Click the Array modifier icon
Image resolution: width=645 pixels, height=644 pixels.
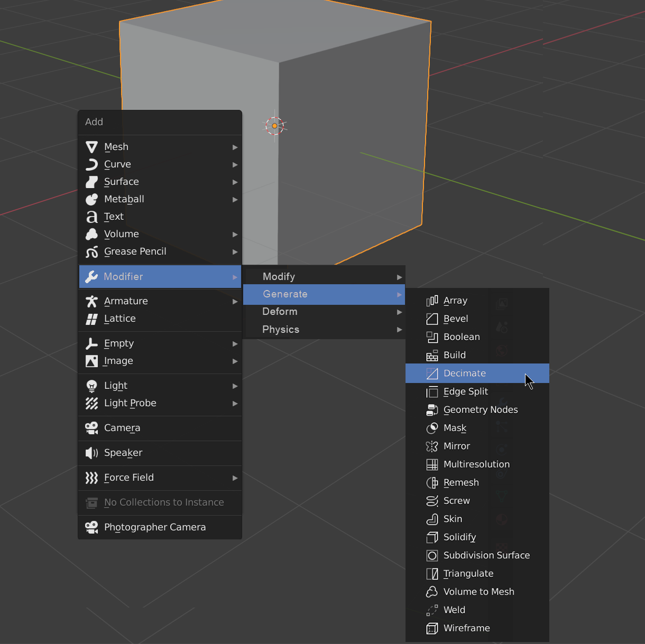click(x=432, y=301)
